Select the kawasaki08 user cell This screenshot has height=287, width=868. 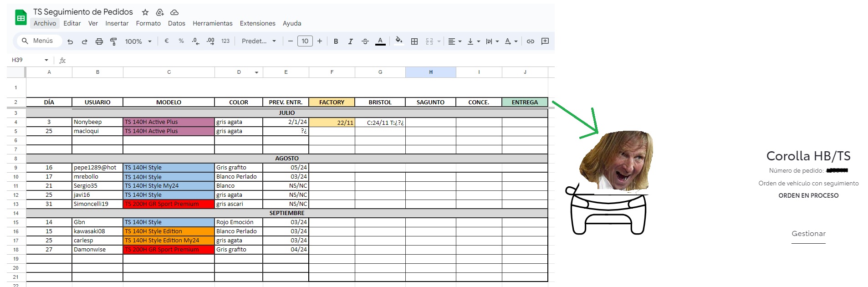click(x=97, y=231)
